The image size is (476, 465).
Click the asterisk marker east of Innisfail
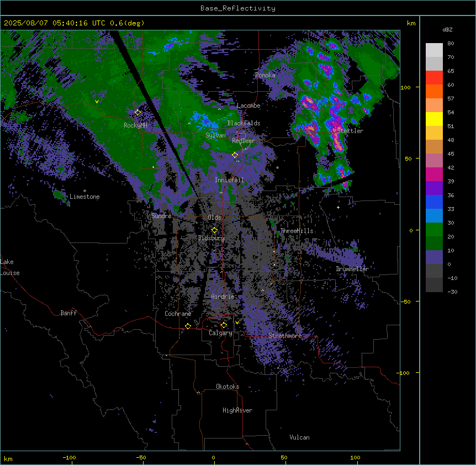[277, 167]
